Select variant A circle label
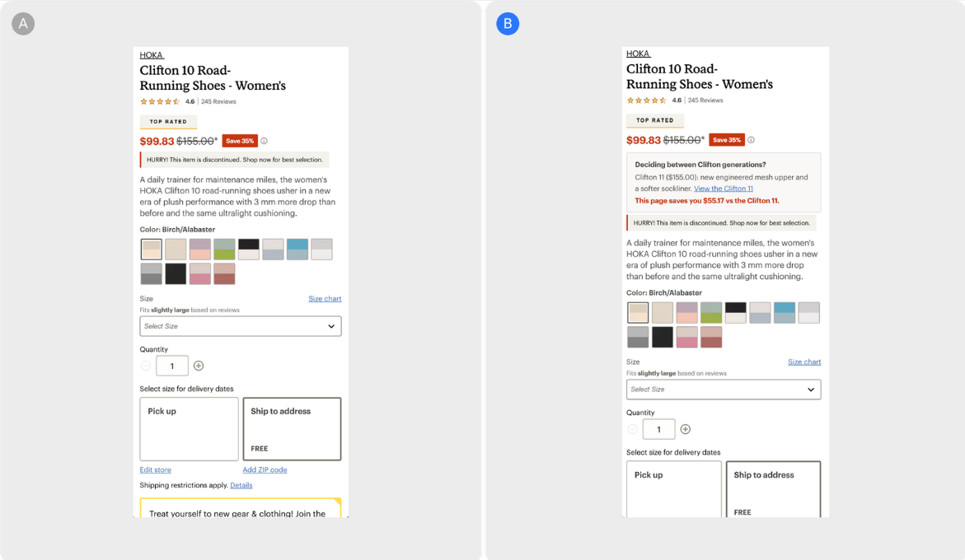This screenshot has width=965, height=560. pyautogui.click(x=23, y=23)
